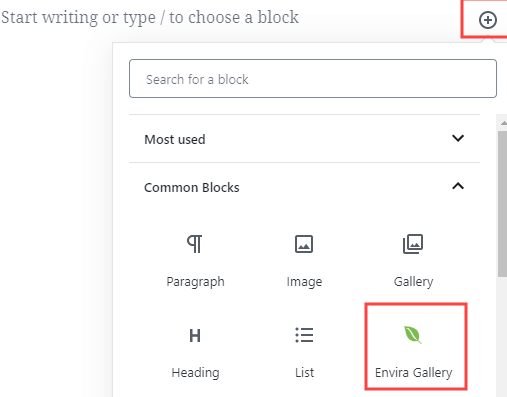Click the Paragraph label text
Viewport: 507px width, 397px height.
click(195, 282)
